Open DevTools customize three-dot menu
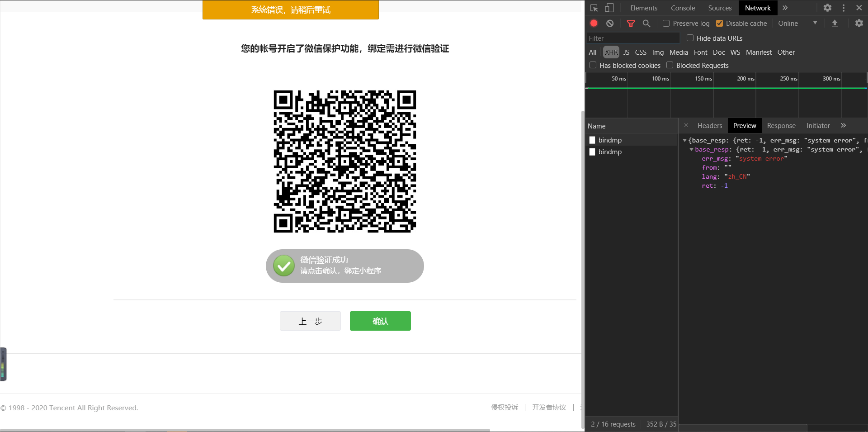The height and width of the screenshot is (432, 868). coord(844,8)
